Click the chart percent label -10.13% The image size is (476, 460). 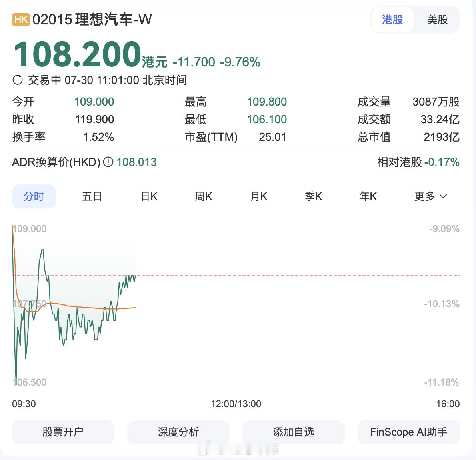(442, 304)
